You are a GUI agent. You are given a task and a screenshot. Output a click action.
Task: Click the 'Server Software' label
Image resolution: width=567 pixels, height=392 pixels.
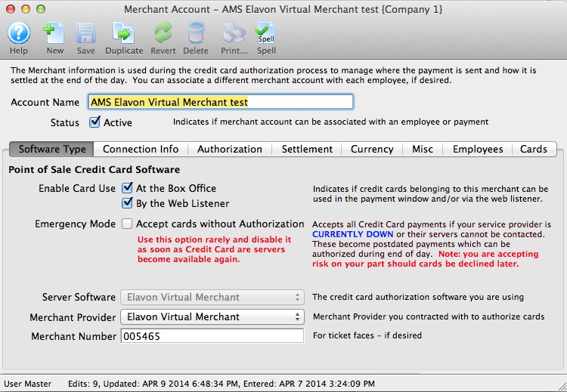(79, 297)
